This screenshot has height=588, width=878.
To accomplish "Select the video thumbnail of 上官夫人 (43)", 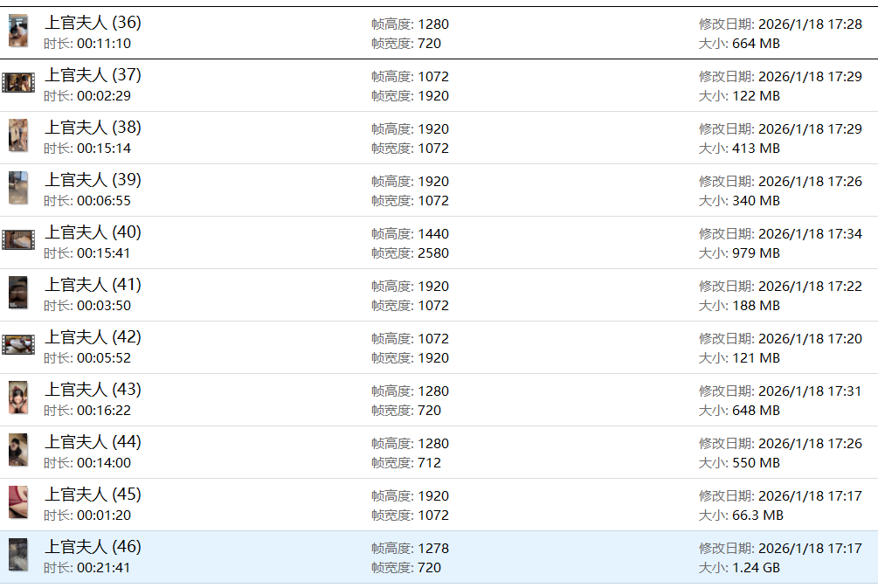I will coord(18,398).
